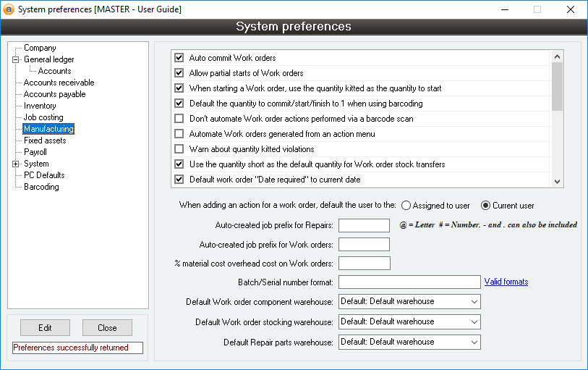Click the application icon in title bar

tap(9, 9)
